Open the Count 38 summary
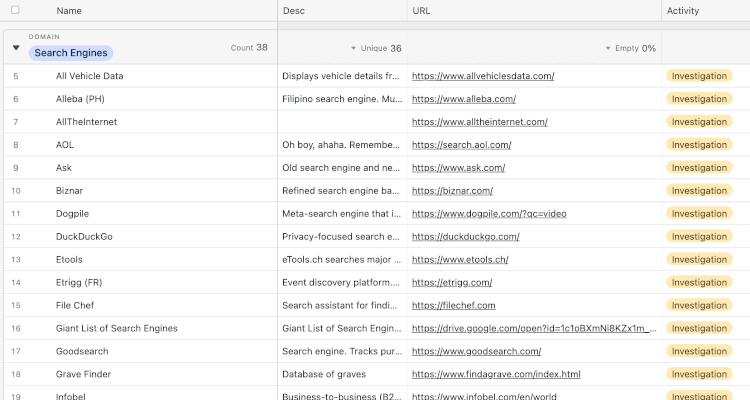This screenshot has width=750, height=400. (249, 48)
